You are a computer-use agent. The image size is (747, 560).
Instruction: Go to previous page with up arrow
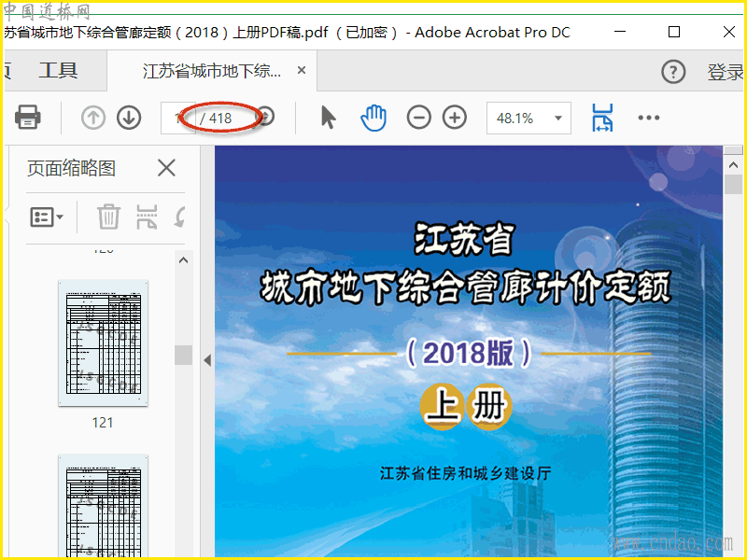point(92,118)
